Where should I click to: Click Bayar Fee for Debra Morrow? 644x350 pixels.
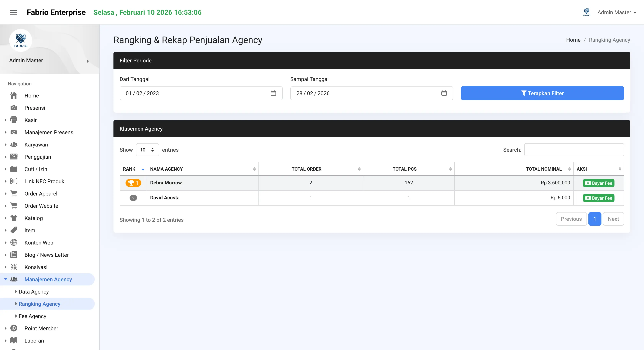pyautogui.click(x=599, y=183)
